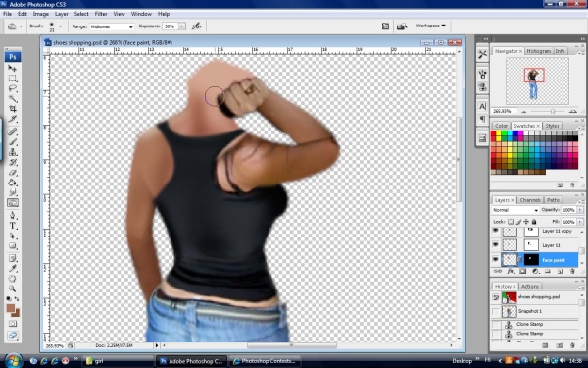Set history brush source to Snapshot 1
The image size is (588, 368).
click(x=495, y=311)
